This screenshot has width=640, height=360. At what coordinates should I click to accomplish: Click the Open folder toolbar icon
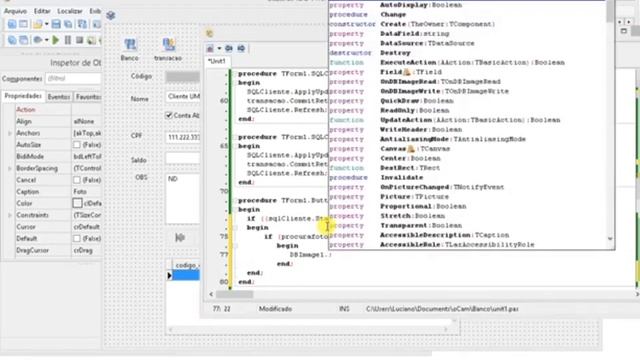[38, 24]
